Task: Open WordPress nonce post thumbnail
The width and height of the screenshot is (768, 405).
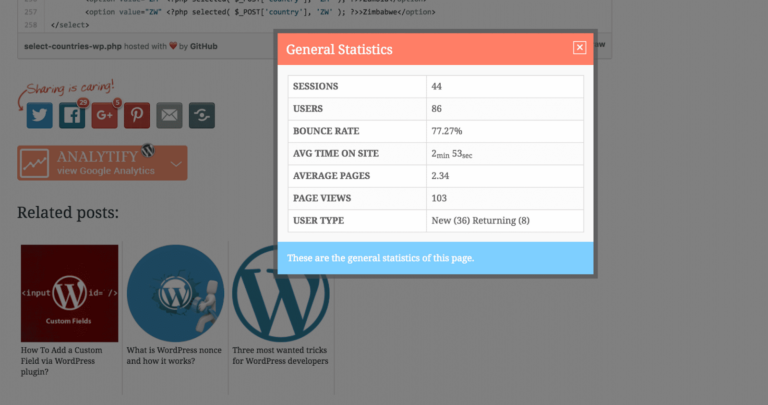Action: coord(175,293)
